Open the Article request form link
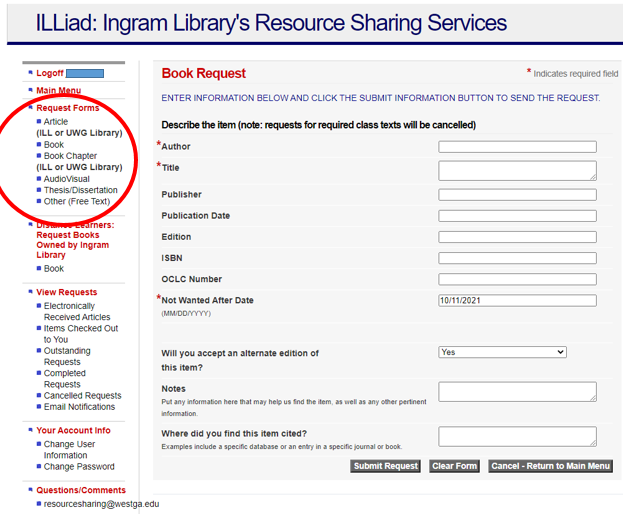 coord(56,121)
